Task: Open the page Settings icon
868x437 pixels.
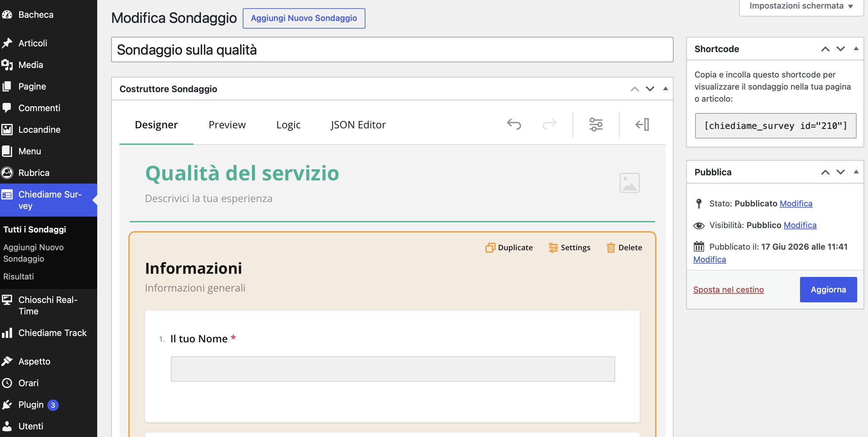Action: pyautogui.click(x=553, y=248)
